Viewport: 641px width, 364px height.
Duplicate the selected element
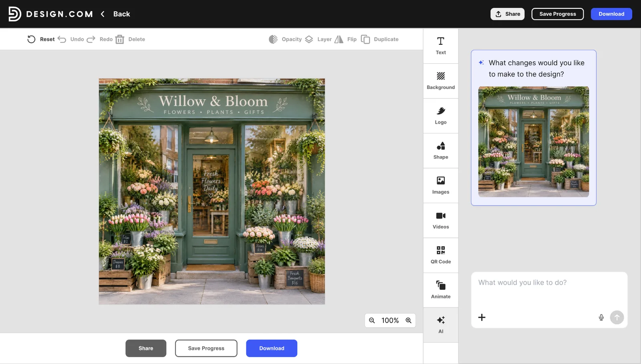tap(379, 39)
